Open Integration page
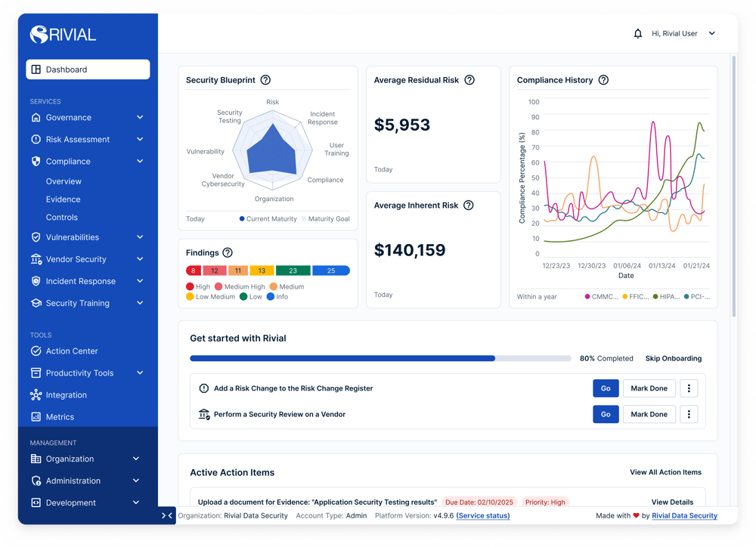756x547 pixels. (66, 395)
